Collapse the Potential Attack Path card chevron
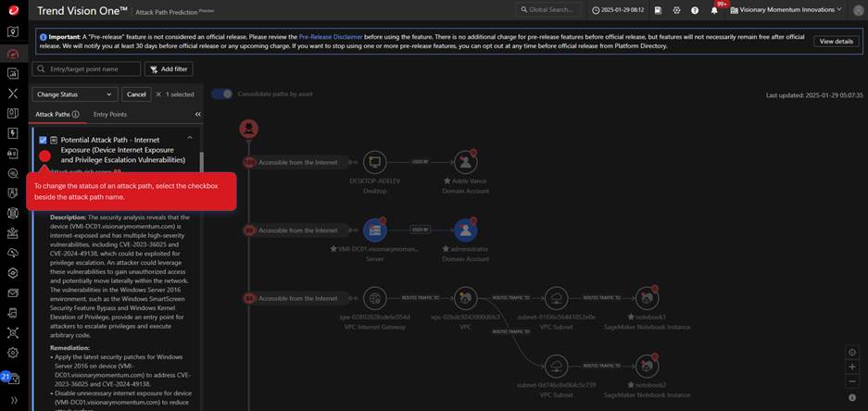The image size is (868, 411). (x=190, y=138)
